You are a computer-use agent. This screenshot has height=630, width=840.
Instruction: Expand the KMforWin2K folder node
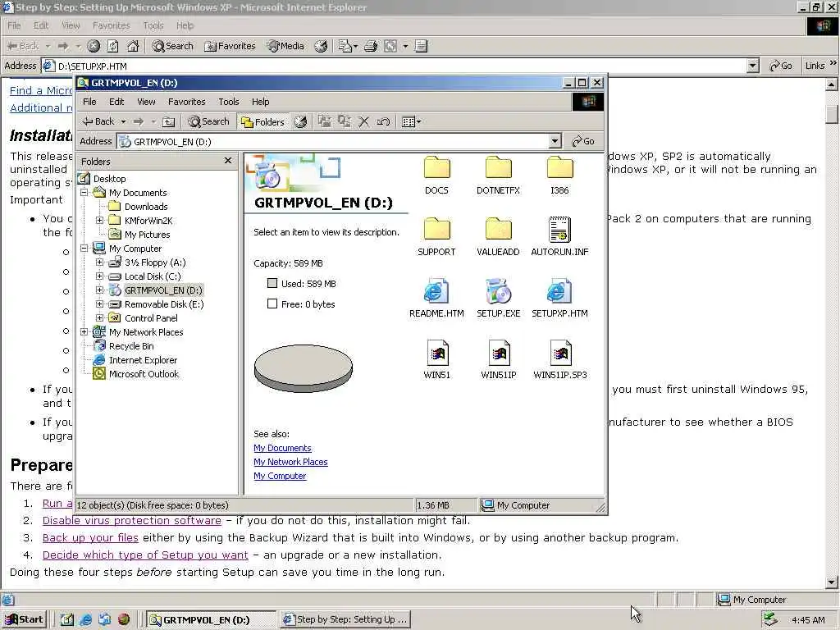99,220
